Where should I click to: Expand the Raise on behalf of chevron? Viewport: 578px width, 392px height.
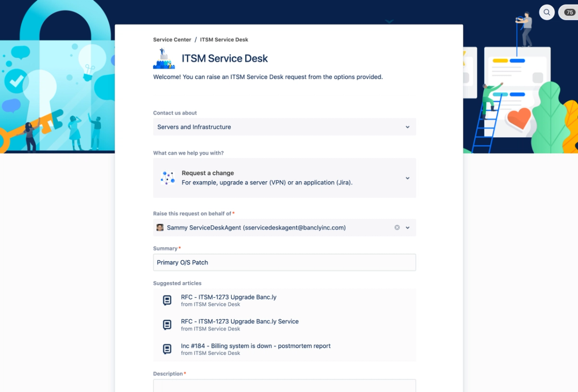pyautogui.click(x=407, y=227)
